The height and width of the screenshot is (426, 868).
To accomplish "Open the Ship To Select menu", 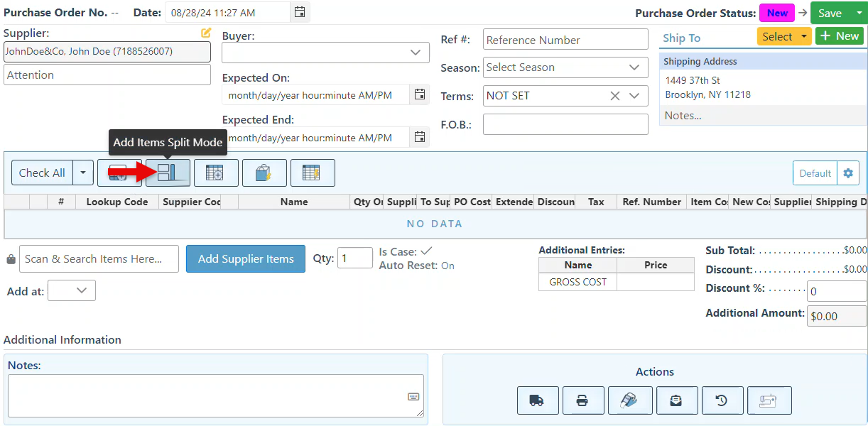I will [x=784, y=36].
